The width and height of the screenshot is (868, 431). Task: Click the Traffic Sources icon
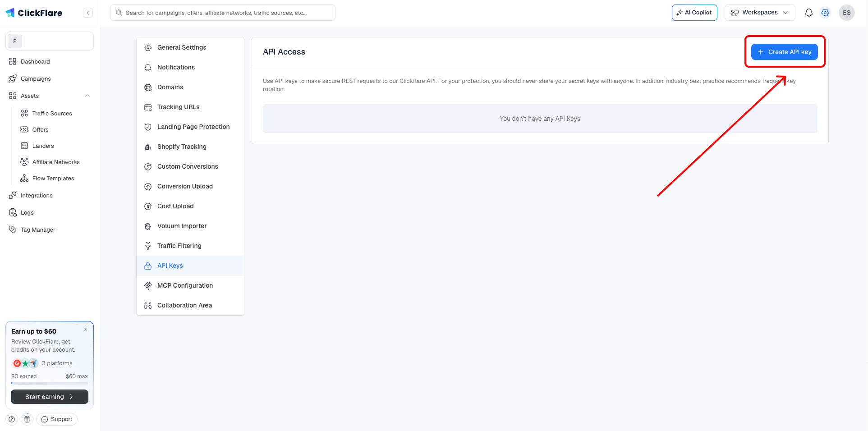pyautogui.click(x=24, y=113)
